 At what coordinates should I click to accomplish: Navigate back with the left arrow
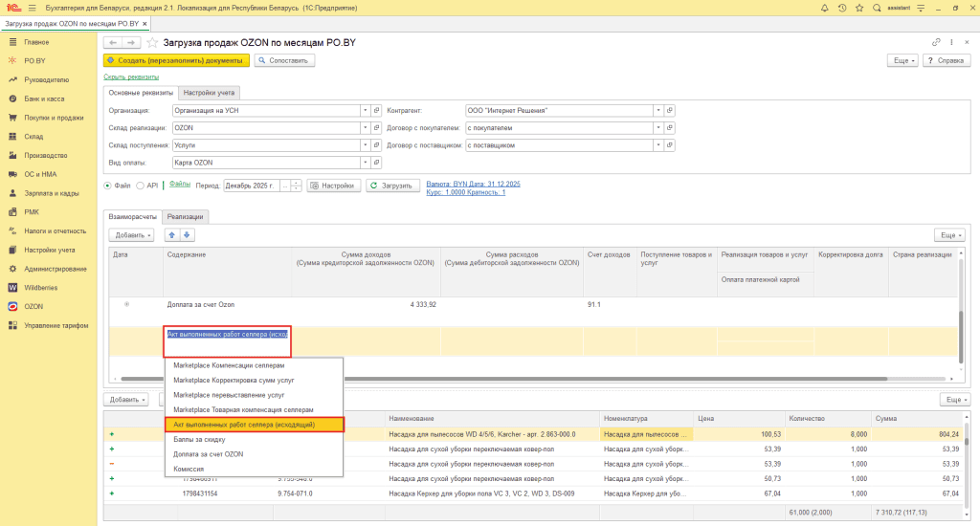(113, 42)
